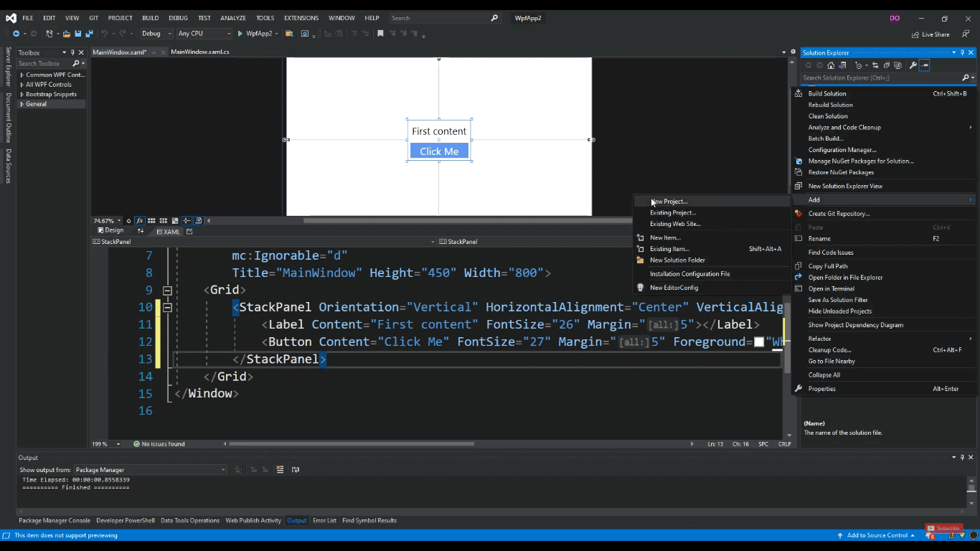Toggle Preview Selected Items in Solution Explorer
980x551 pixels.
[x=925, y=65]
